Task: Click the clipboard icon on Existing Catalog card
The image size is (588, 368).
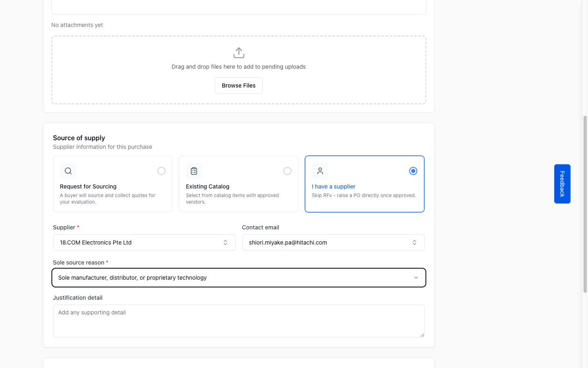Action: click(x=194, y=171)
